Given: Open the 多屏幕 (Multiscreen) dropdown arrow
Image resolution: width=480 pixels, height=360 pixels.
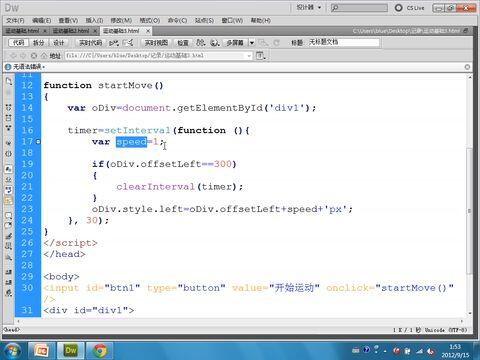Looking at the screenshot, I should tap(252, 43).
